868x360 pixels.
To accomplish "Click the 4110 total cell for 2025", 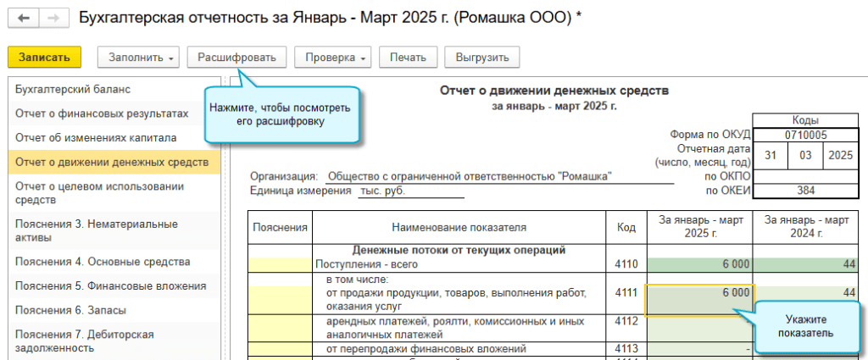I will (x=699, y=264).
